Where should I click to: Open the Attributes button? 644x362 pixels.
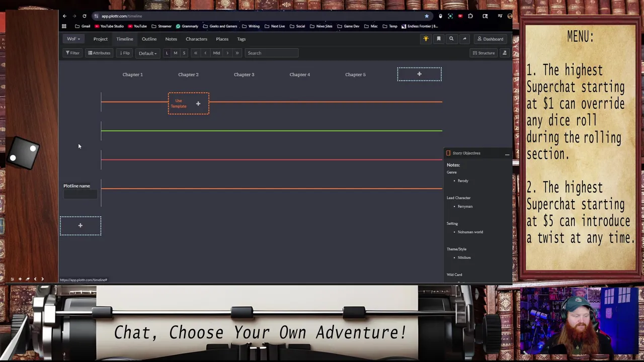click(99, 53)
